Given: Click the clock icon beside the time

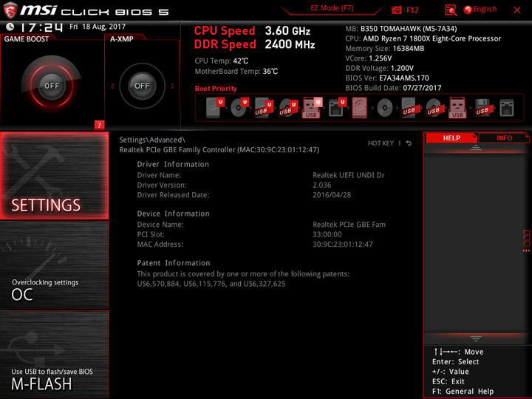Looking at the screenshot, I should 10,27.
